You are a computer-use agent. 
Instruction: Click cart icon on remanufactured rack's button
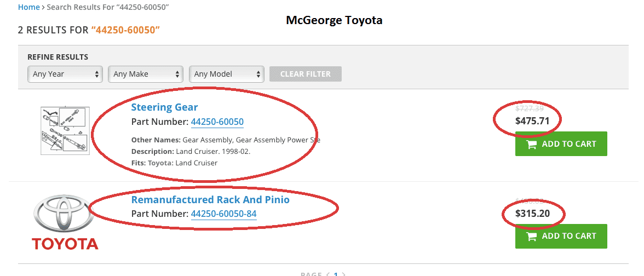pyautogui.click(x=531, y=236)
